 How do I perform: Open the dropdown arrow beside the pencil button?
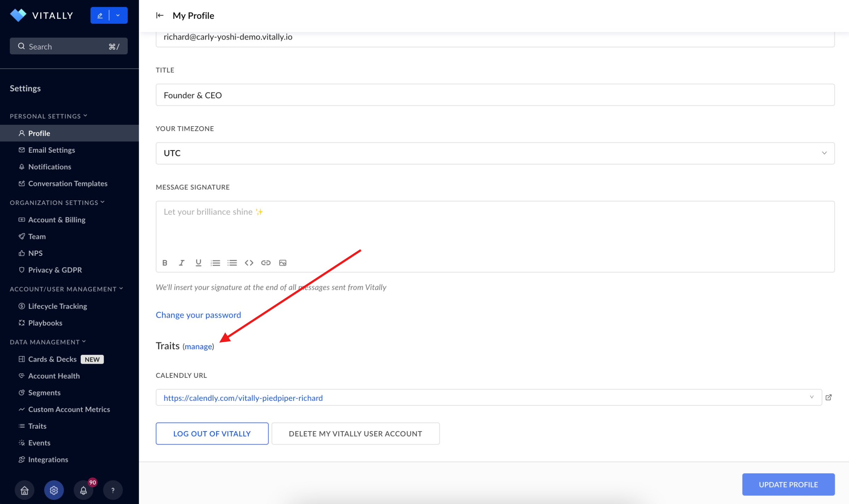coord(118,15)
